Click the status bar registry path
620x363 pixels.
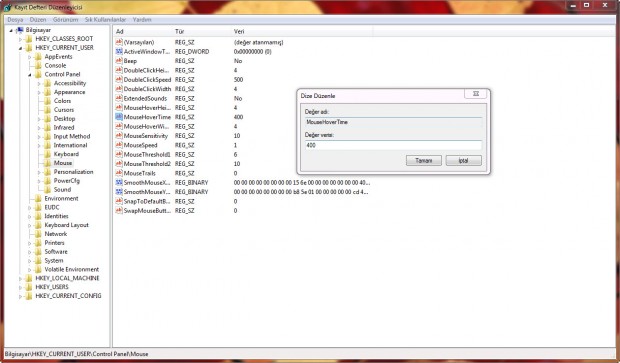click(76, 354)
